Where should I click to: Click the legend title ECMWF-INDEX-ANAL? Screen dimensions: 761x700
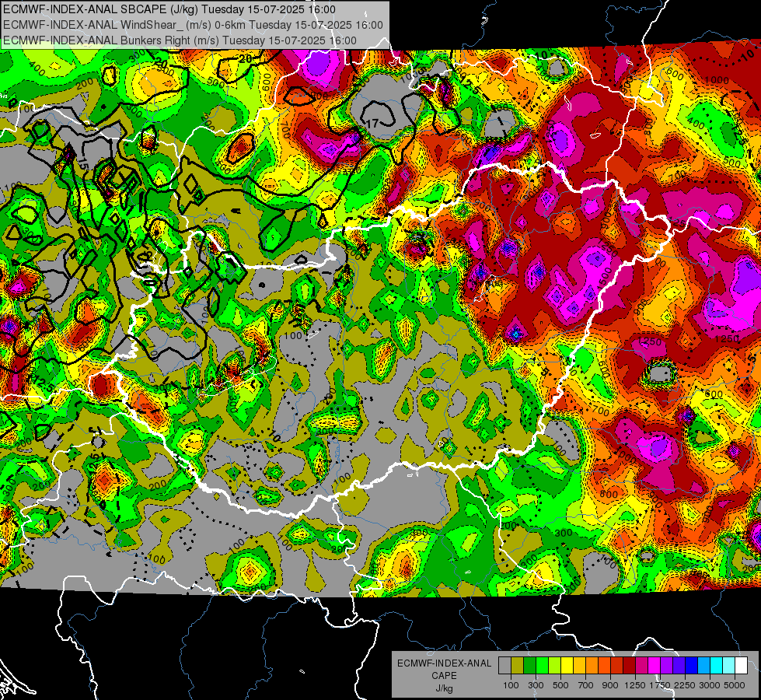[x=444, y=663]
